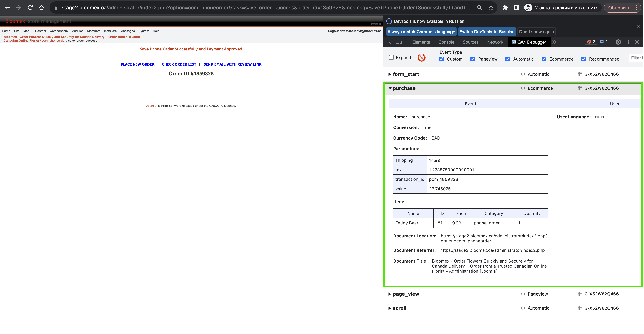This screenshot has width=644, height=334.
Task: Reload the page with refresh icon
Action: click(30, 8)
